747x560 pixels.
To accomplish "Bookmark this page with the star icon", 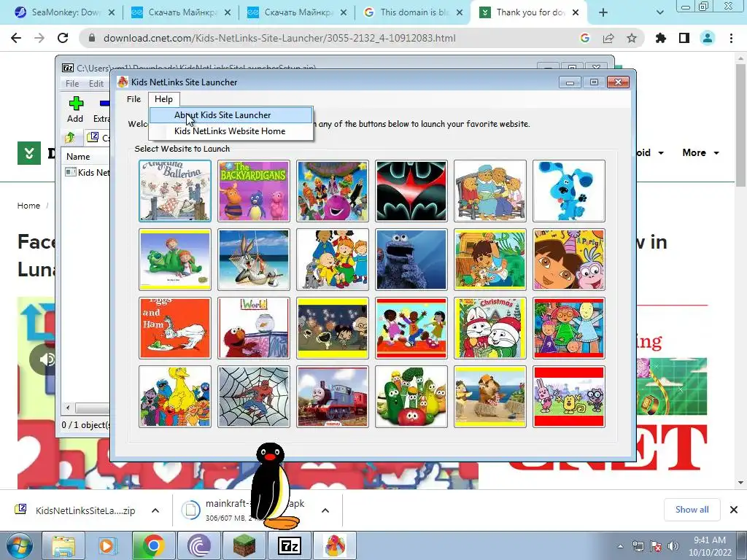I will (x=632, y=38).
